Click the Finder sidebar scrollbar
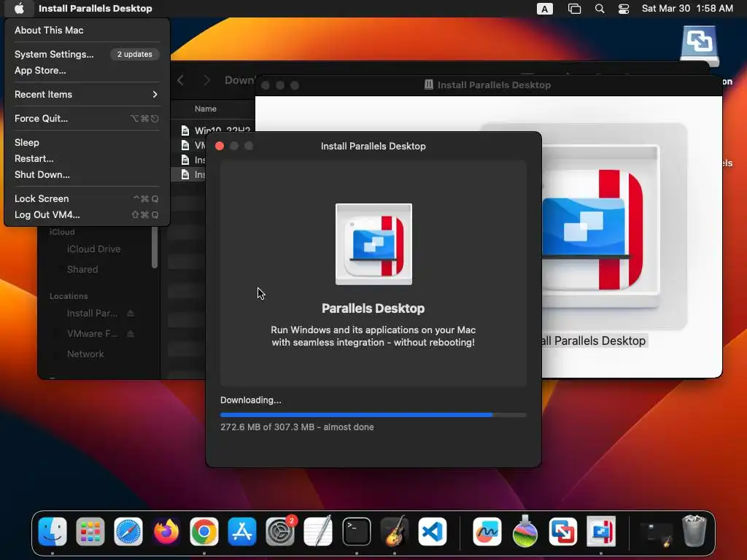Image resolution: width=747 pixels, height=560 pixels. click(x=155, y=247)
